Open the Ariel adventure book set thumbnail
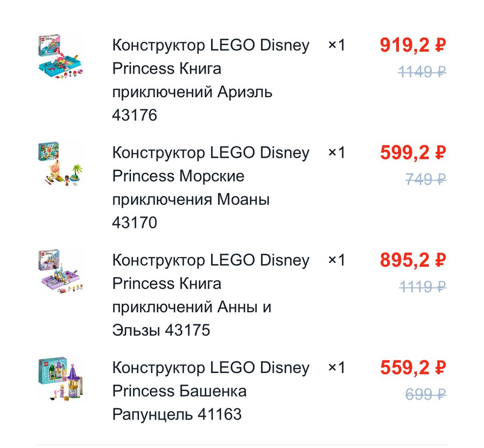Viewport: 484px width, 448px height. pos(60,57)
